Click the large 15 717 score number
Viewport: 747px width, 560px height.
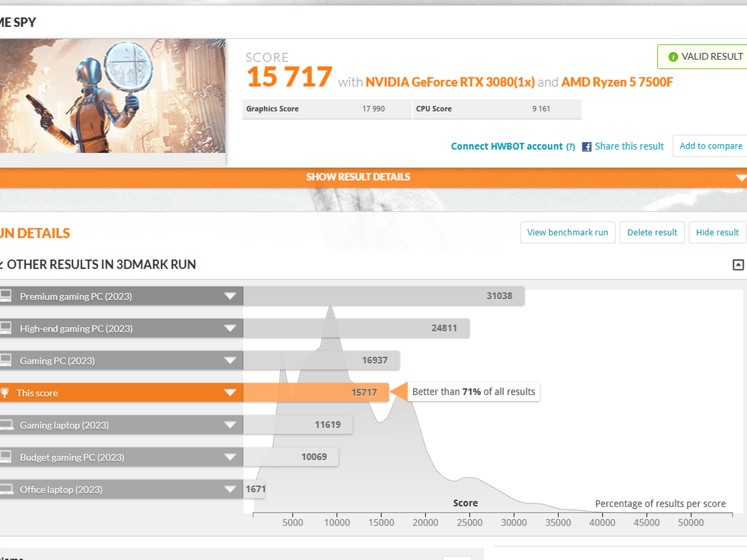(289, 77)
